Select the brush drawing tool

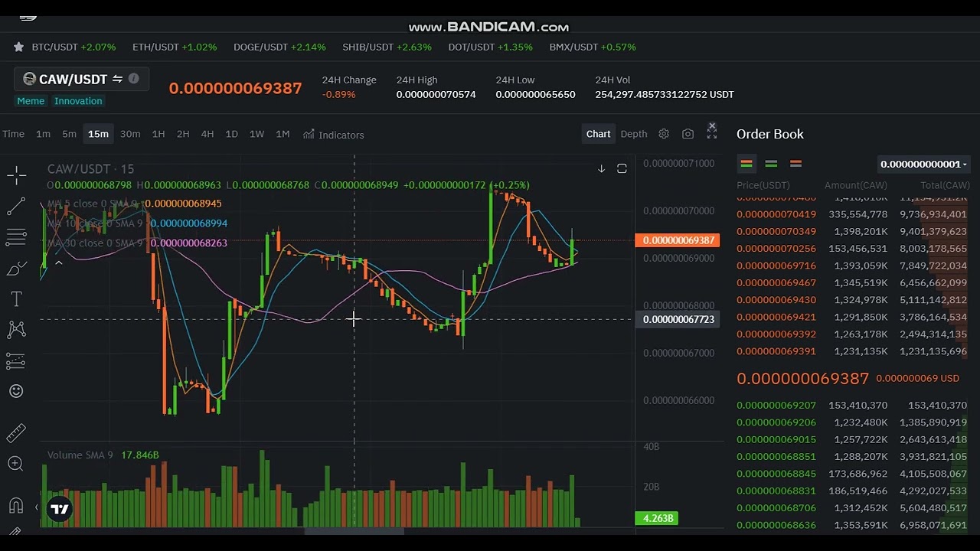pyautogui.click(x=16, y=269)
